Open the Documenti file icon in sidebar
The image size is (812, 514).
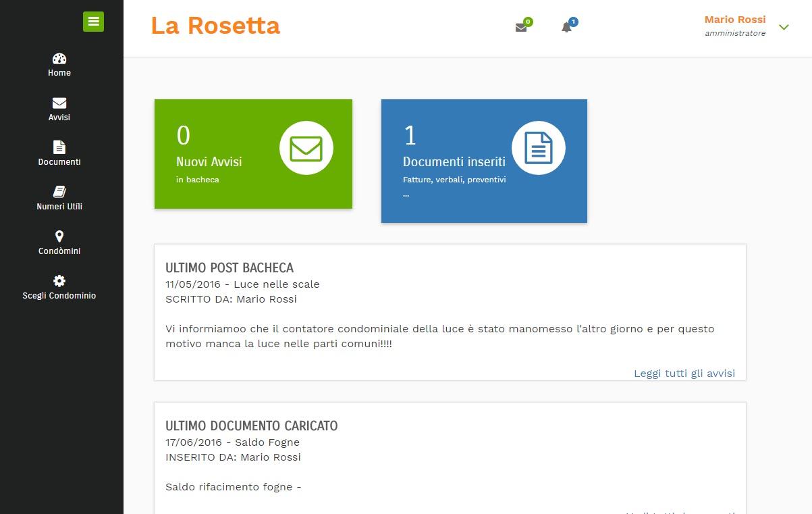click(59, 147)
